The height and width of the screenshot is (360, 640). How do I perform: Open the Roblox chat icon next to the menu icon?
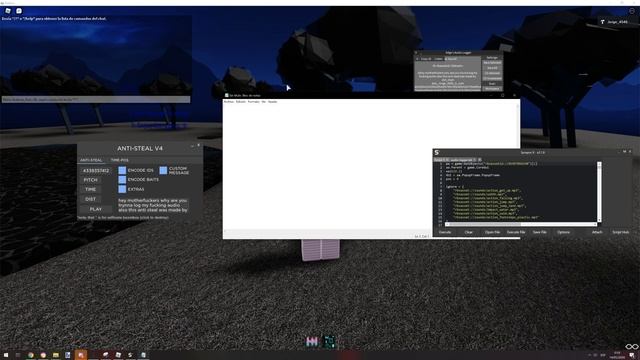(19, 11)
